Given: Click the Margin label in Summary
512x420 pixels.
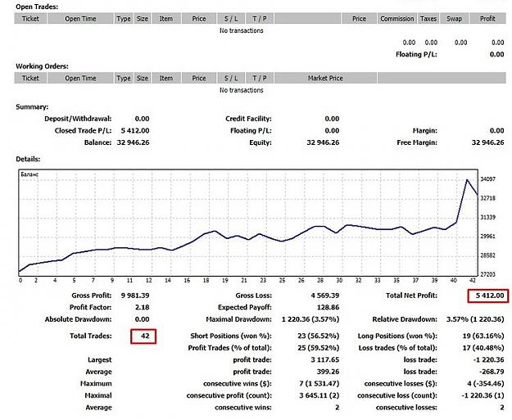Looking at the screenshot, I should pyautogui.click(x=425, y=130).
